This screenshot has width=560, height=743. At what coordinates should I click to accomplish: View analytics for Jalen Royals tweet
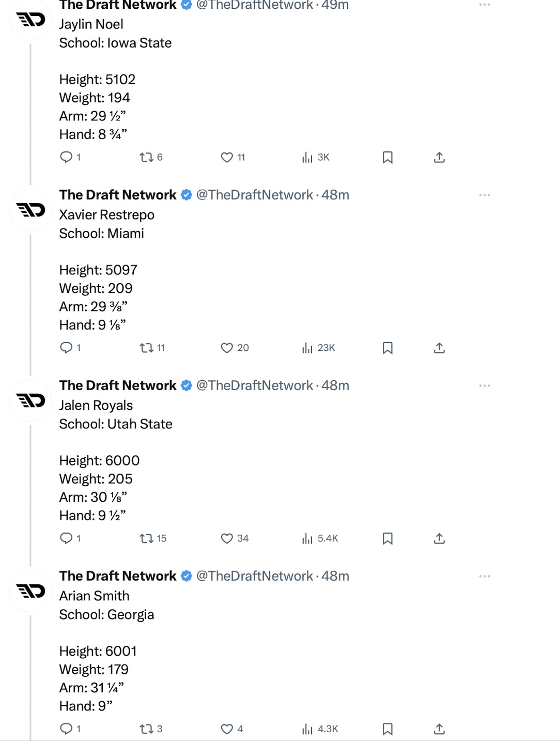[x=308, y=538]
